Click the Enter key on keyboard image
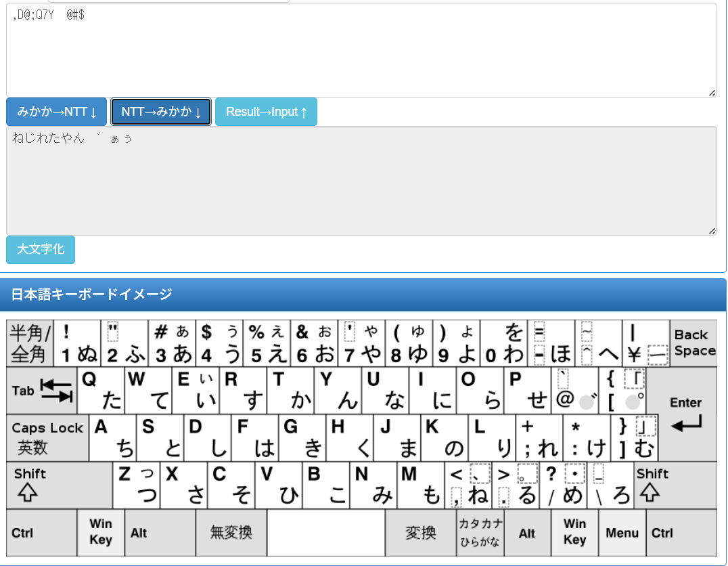Viewport: 728px width, 566px height. [687, 413]
